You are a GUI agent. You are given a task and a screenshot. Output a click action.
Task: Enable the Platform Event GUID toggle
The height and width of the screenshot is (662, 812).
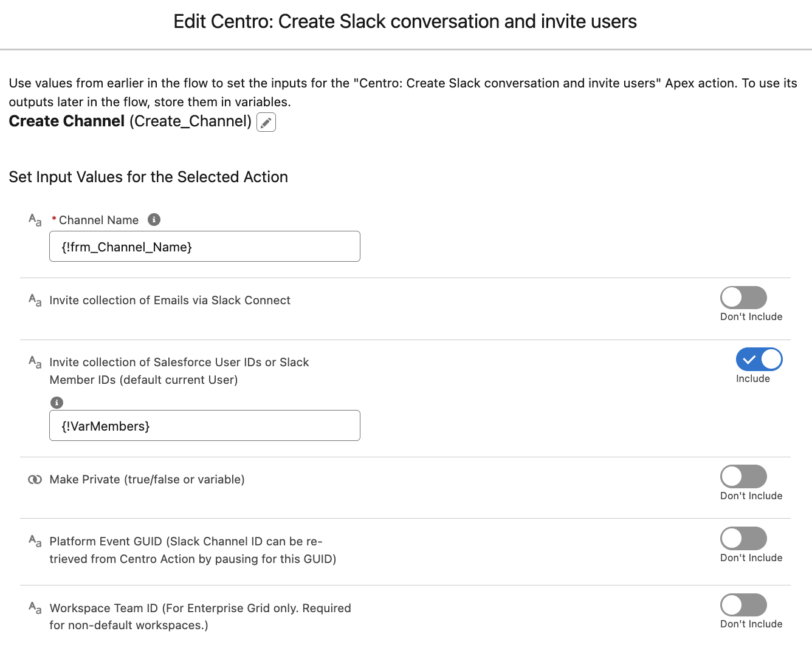coord(743,539)
